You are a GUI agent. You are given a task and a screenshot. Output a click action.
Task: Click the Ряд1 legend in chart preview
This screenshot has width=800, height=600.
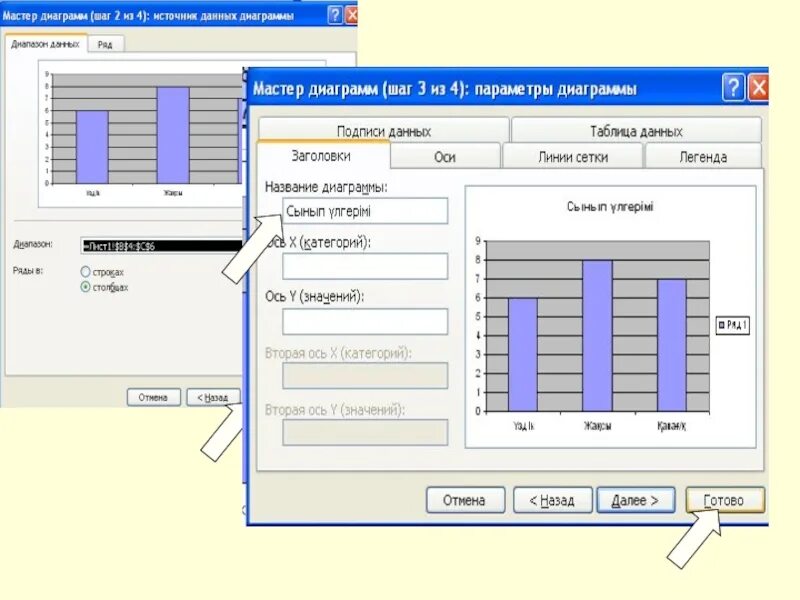tap(733, 324)
